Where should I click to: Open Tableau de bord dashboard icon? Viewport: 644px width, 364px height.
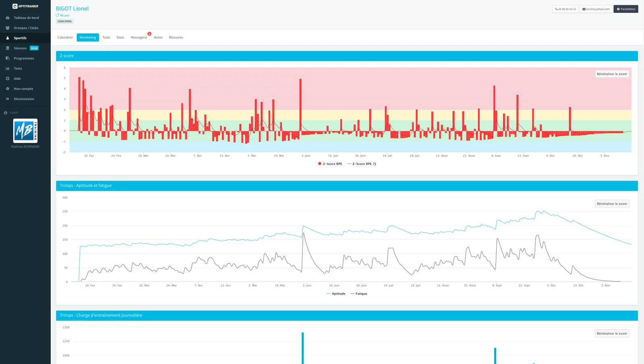click(x=8, y=18)
